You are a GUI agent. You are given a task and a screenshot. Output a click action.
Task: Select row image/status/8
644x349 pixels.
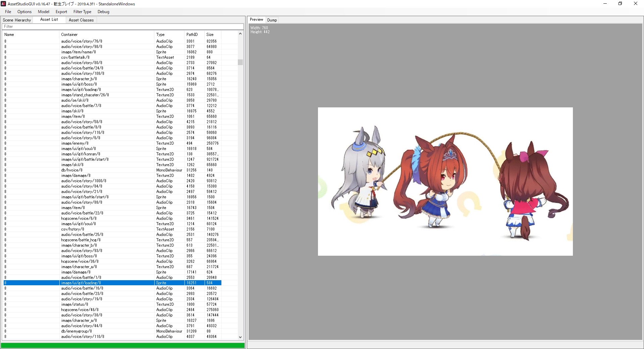click(x=112, y=304)
